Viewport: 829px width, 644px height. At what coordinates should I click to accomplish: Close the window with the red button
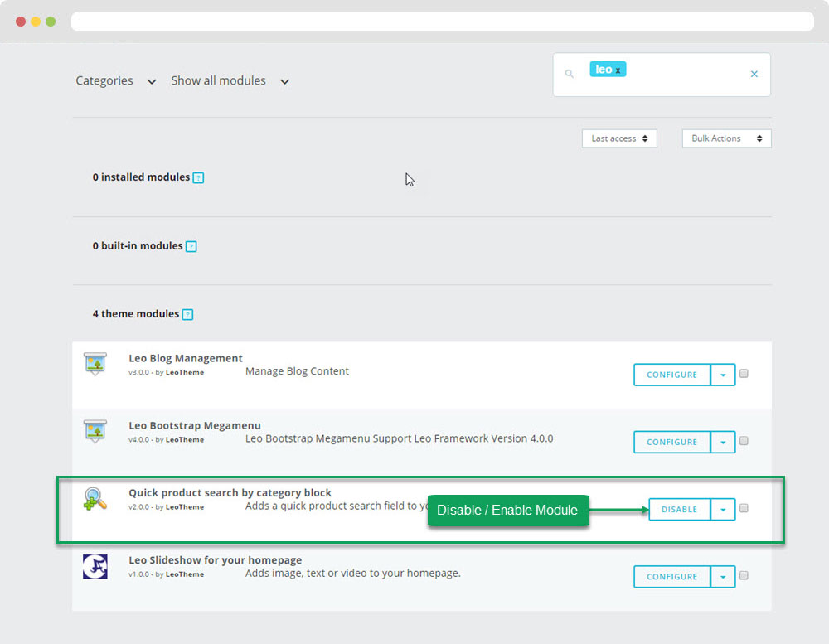pos(21,22)
